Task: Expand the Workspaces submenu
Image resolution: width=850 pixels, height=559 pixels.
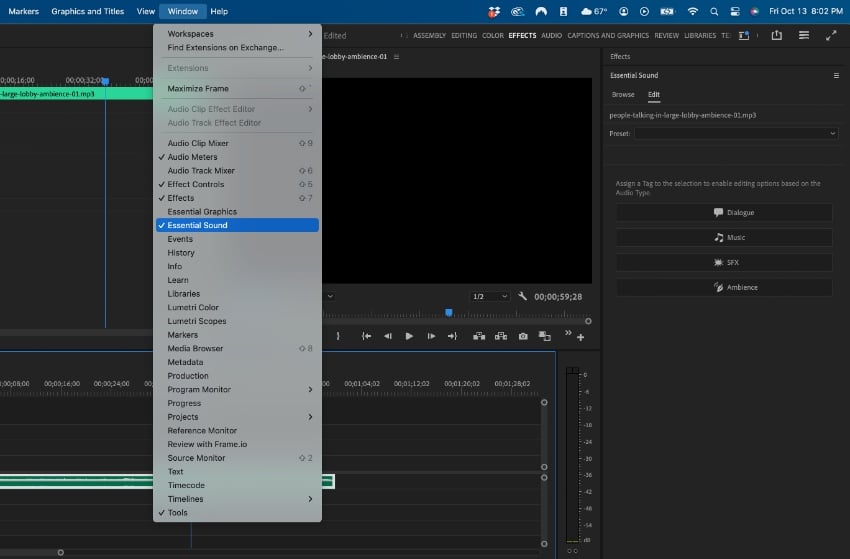Action: pos(237,34)
